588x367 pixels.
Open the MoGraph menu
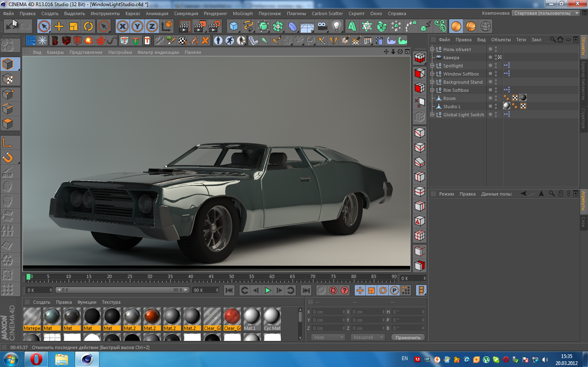[x=243, y=13]
